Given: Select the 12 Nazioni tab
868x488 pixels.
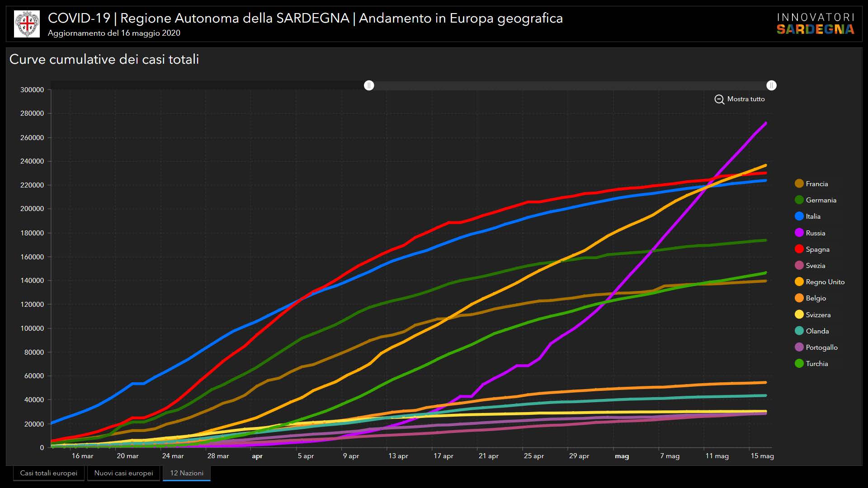Looking at the screenshot, I should (187, 473).
